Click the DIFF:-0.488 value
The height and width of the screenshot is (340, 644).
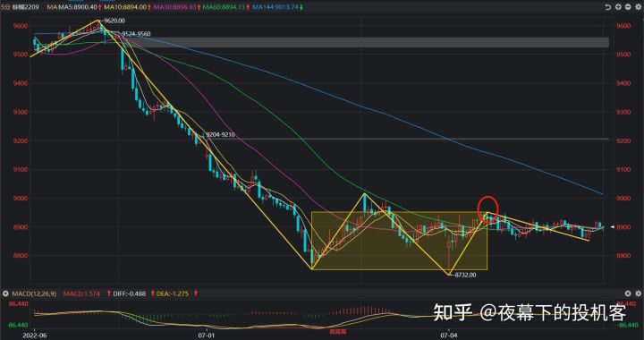click(x=130, y=294)
